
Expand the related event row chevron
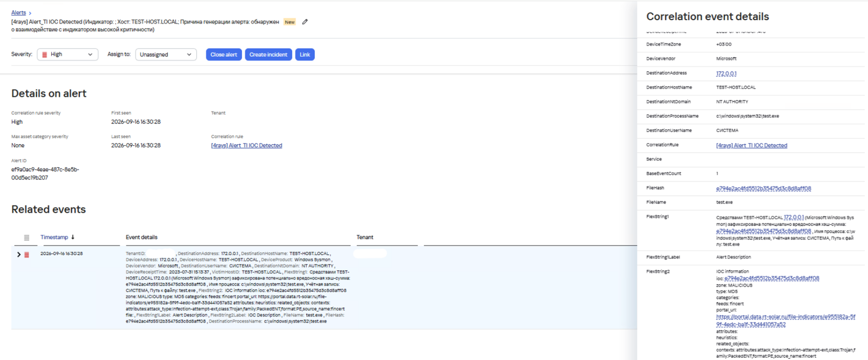click(18, 255)
